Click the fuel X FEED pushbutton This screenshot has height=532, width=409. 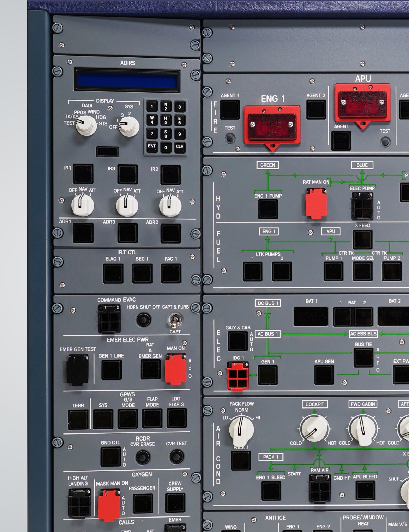[363, 239]
